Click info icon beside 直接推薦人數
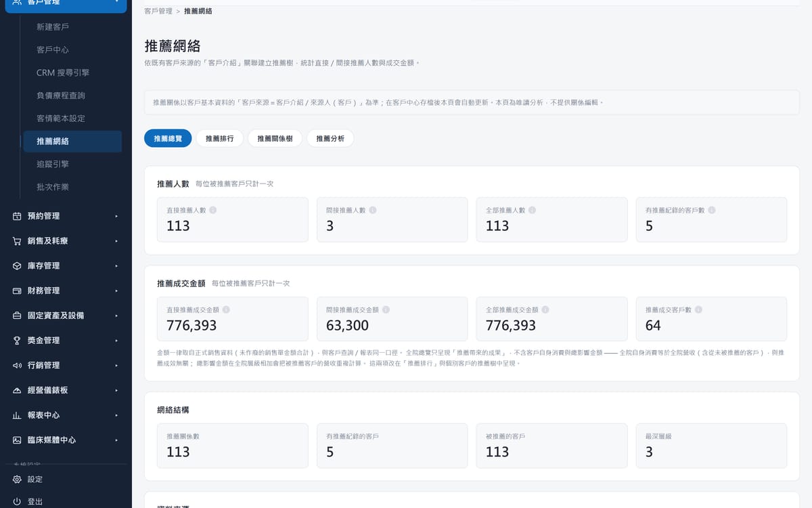 (x=212, y=210)
